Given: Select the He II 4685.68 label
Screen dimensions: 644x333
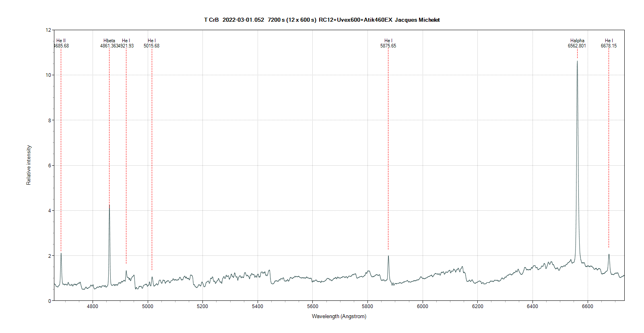Looking at the screenshot, I should tap(61, 43).
